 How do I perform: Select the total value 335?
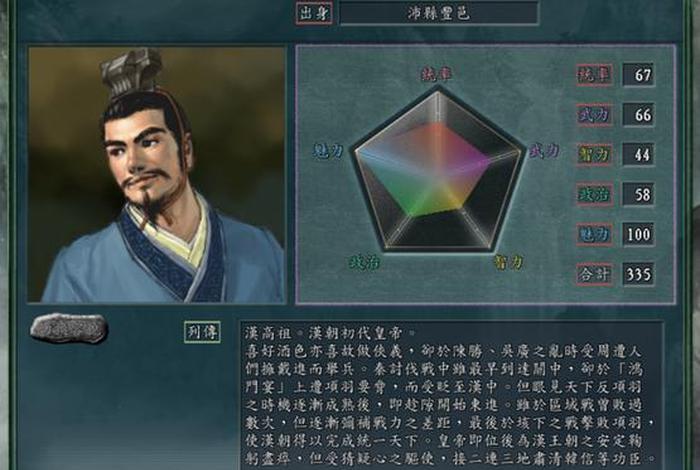[x=639, y=274]
